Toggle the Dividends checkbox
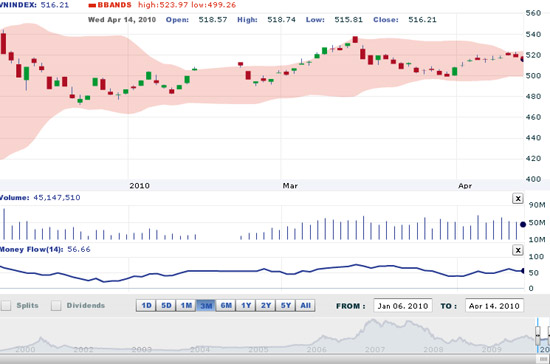550x364 pixels. tap(56, 305)
